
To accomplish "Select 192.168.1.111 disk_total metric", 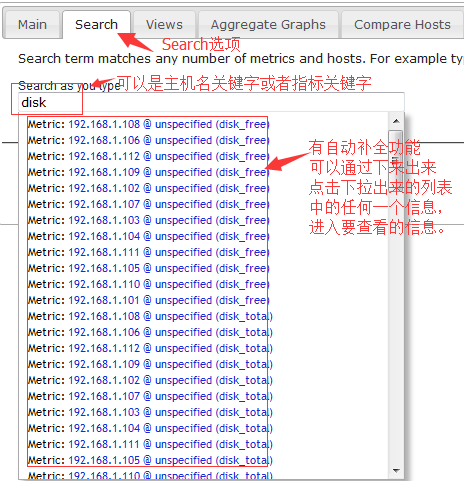I will (150, 444).
